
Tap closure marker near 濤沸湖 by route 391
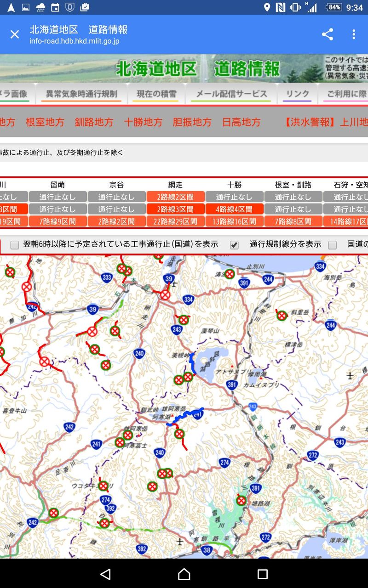coord(230,274)
